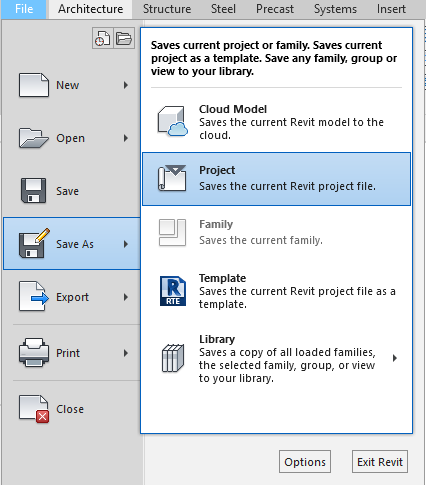Viewport: 426px width, 485px height.
Task: Choose the Save menu label
Action: [x=67, y=191]
